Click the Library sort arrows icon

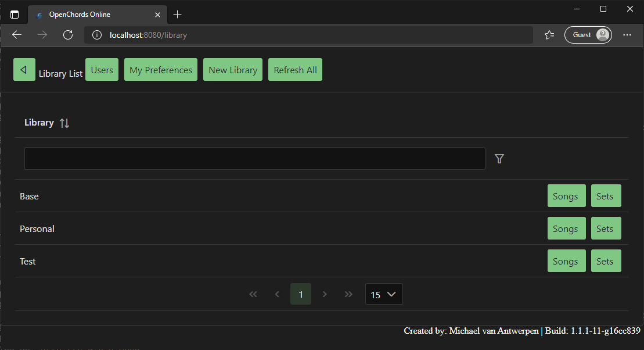coord(64,123)
